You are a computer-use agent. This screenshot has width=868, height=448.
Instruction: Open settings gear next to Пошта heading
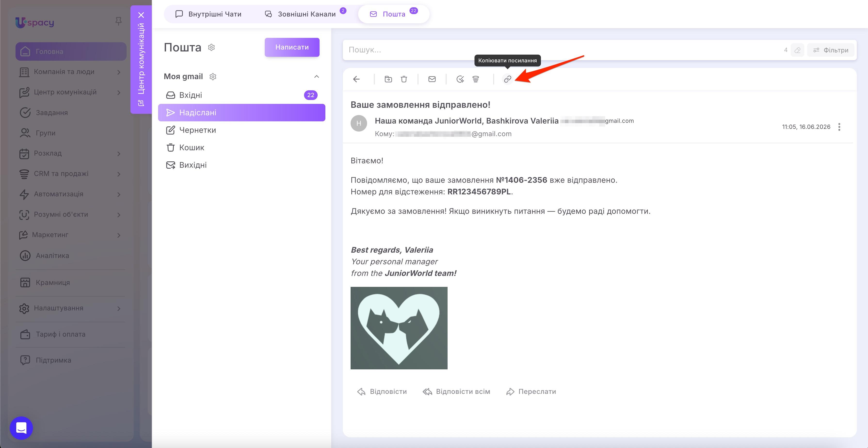[x=211, y=47]
